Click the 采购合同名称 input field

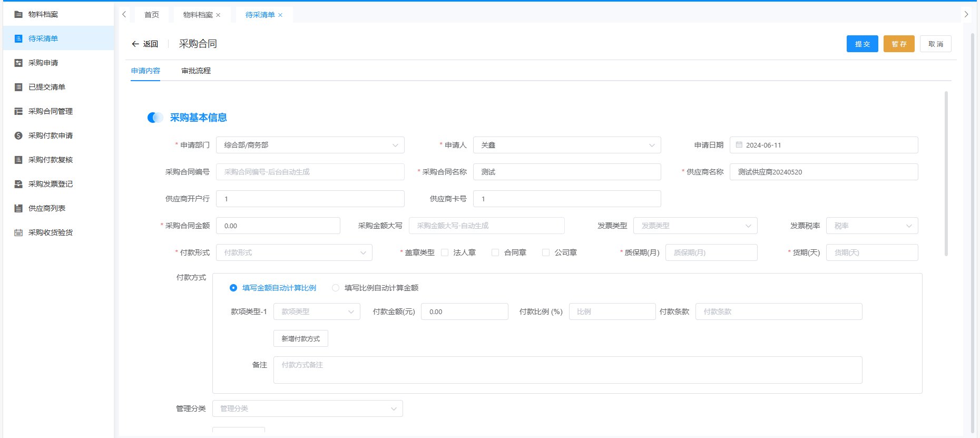click(x=566, y=172)
